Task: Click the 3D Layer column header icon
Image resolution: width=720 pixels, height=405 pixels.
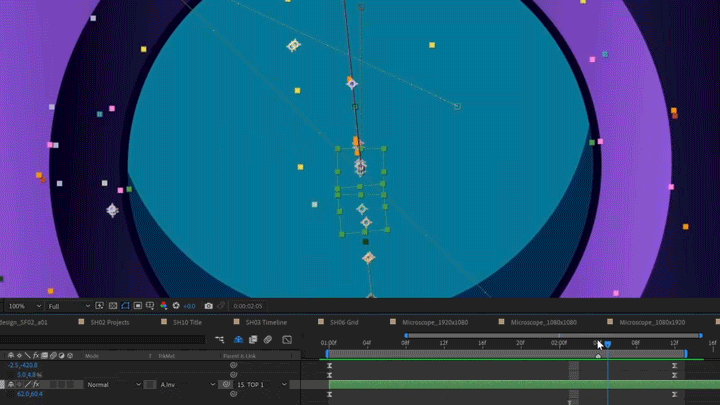Action: tap(70, 355)
